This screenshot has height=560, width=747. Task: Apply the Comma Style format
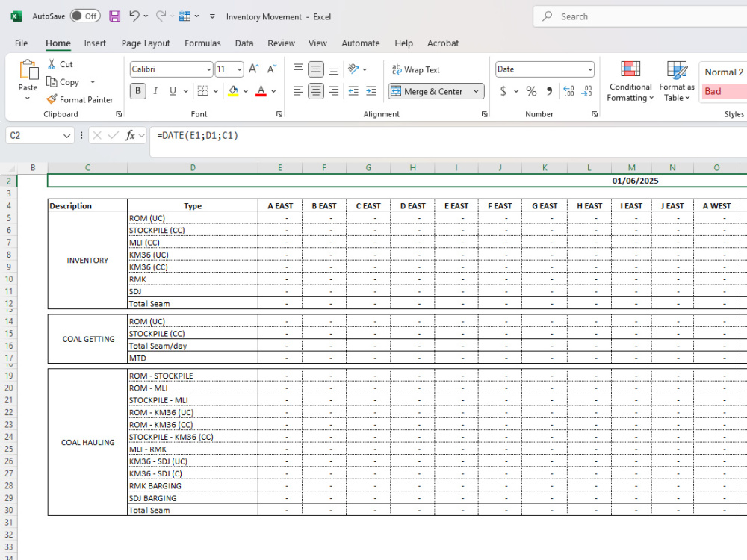click(549, 91)
